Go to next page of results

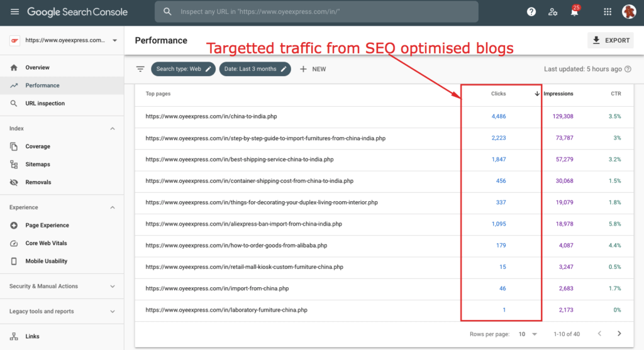[619, 334]
